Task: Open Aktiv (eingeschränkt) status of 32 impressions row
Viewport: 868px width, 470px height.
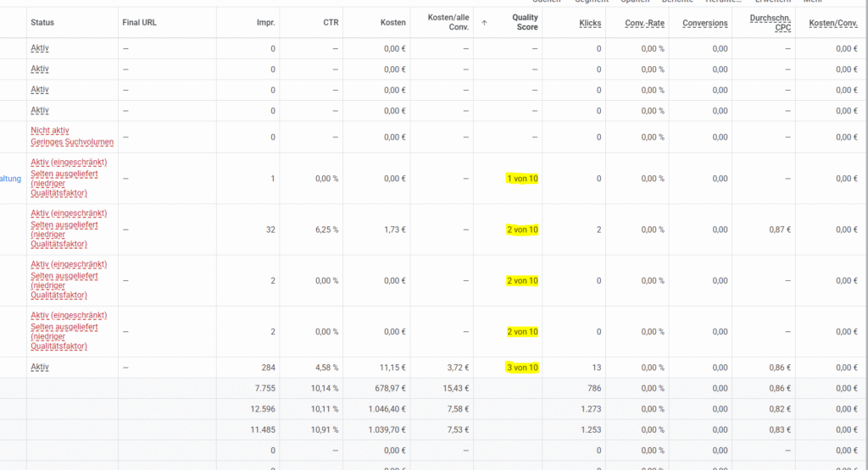Action: [x=69, y=213]
